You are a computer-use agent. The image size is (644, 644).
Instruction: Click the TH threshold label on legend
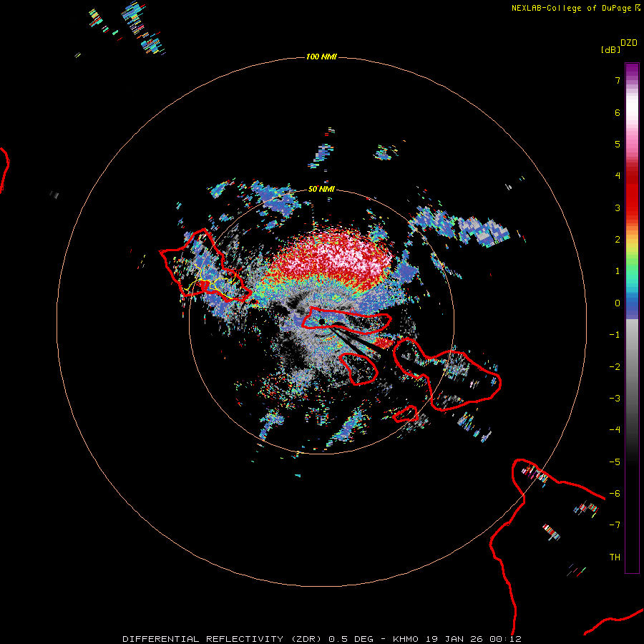(x=615, y=557)
